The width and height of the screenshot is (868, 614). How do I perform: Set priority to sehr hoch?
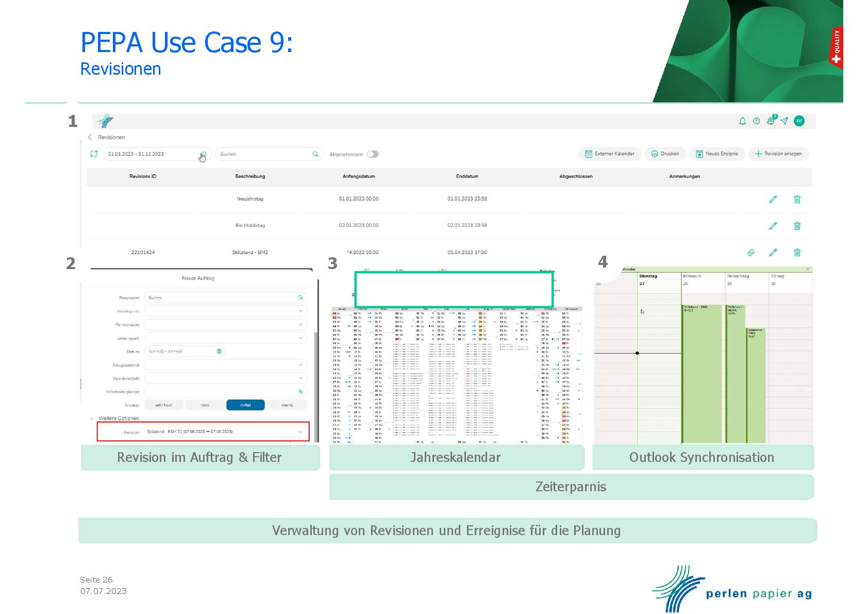pyautogui.click(x=164, y=405)
